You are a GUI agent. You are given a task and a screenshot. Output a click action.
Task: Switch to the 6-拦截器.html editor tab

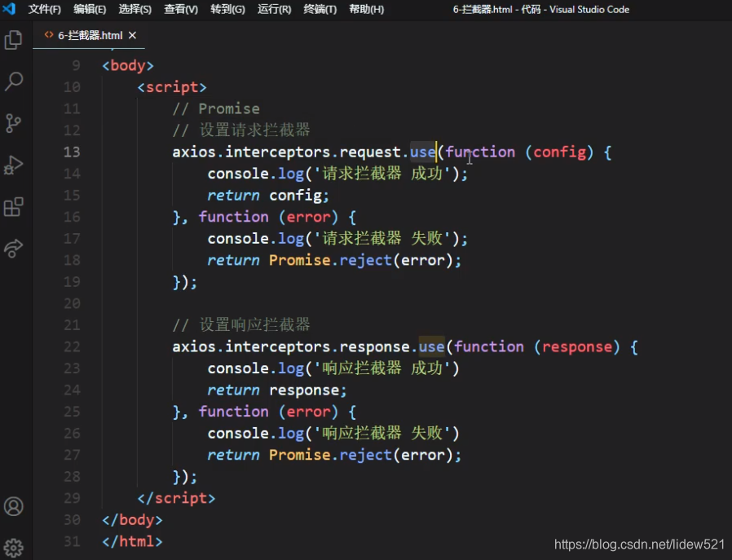pyautogui.click(x=90, y=35)
